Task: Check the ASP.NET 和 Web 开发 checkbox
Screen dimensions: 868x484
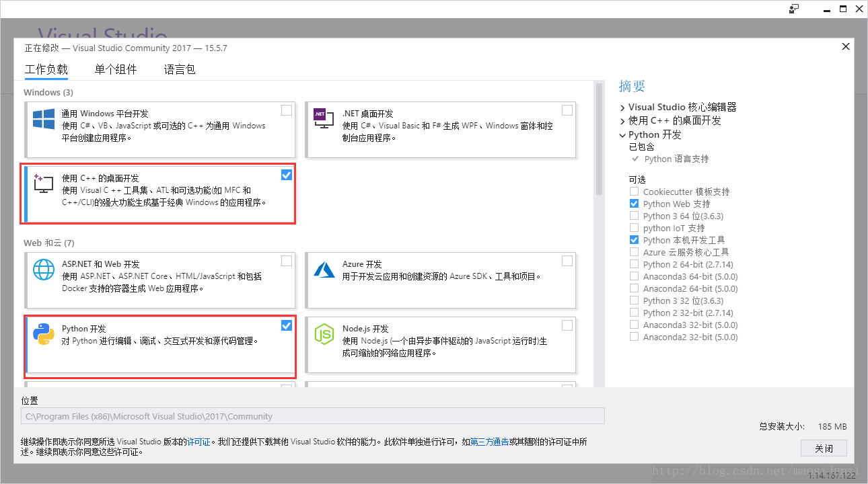Action: 287,261
